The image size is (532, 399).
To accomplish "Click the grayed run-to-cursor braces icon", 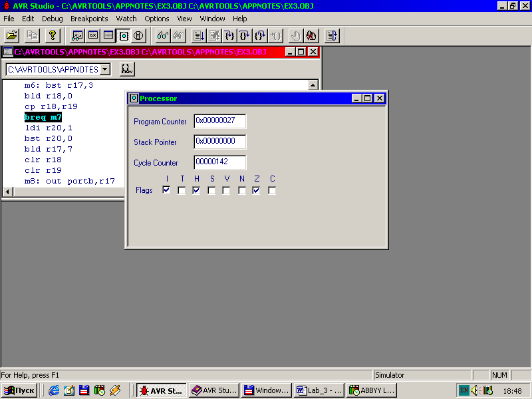I will click(x=275, y=36).
